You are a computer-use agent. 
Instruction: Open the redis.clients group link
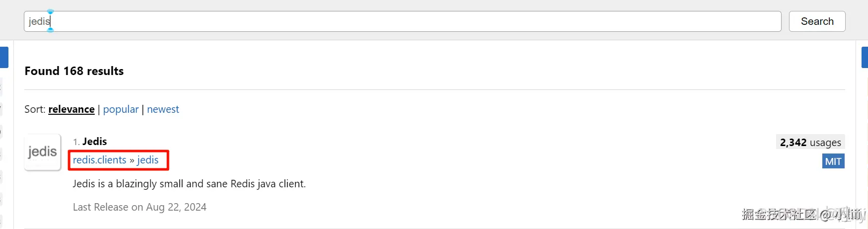(x=99, y=160)
